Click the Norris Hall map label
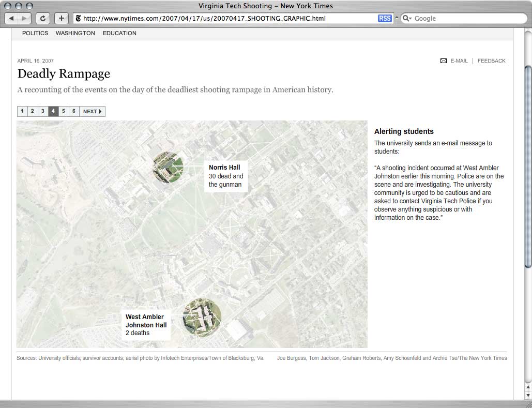The height and width of the screenshot is (408, 532). click(226, 176)
